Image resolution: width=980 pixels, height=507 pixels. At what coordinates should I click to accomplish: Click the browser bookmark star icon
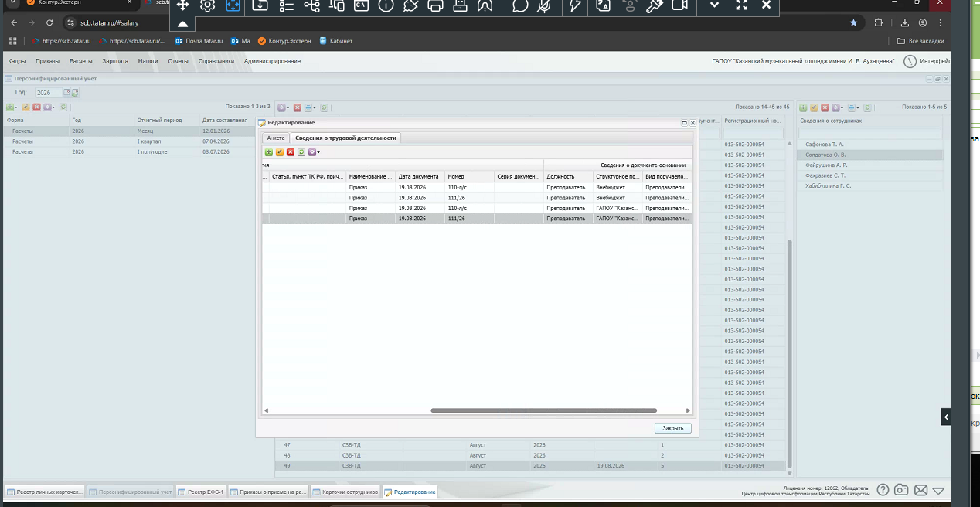853,22
